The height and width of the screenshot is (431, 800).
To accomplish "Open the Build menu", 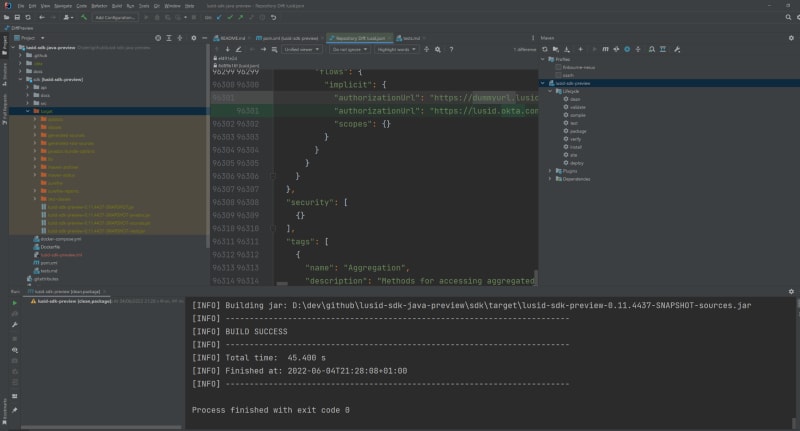I will click(x=117, y=6).
